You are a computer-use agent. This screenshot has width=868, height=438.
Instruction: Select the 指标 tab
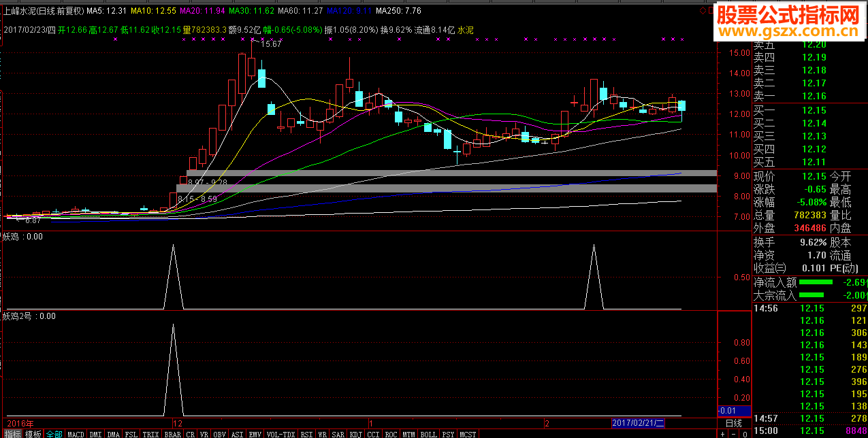coord(12,433)
